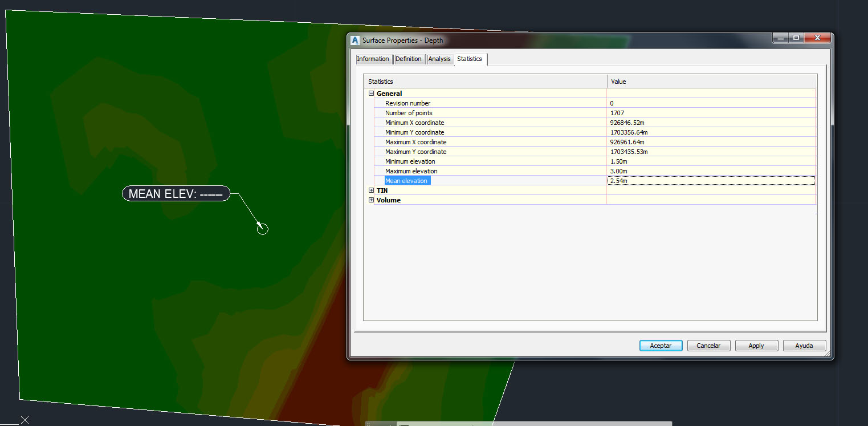Click the leader circle marker in drawing
The image size is (868, 426).
(262, 229)
